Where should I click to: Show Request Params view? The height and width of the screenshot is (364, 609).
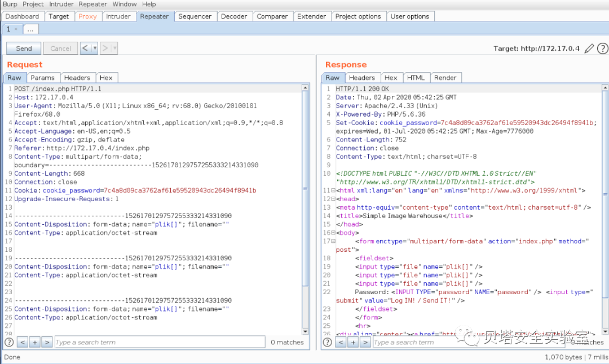(43, 78)
